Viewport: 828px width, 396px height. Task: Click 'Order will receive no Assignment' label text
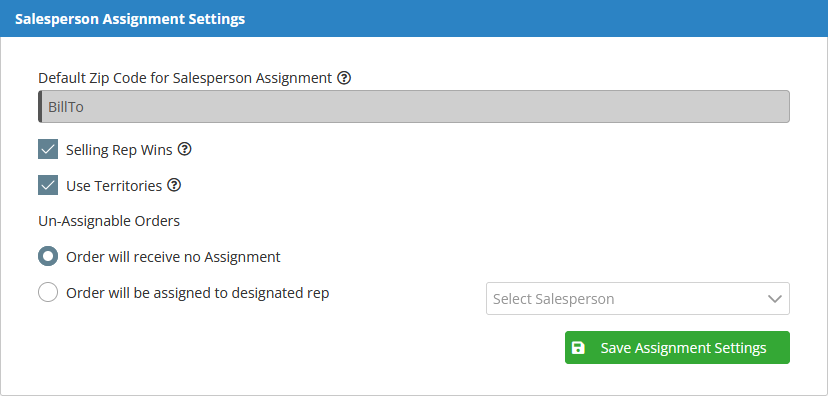pos(173,257)
